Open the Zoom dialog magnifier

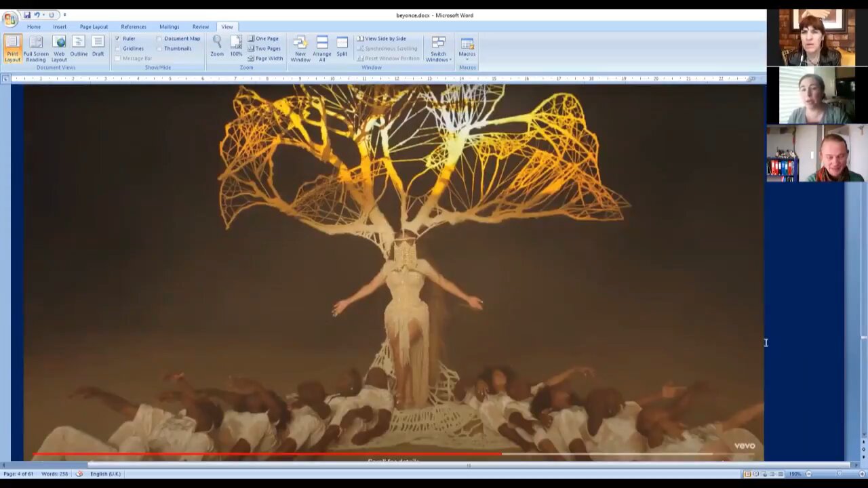[x=217, y=46]
